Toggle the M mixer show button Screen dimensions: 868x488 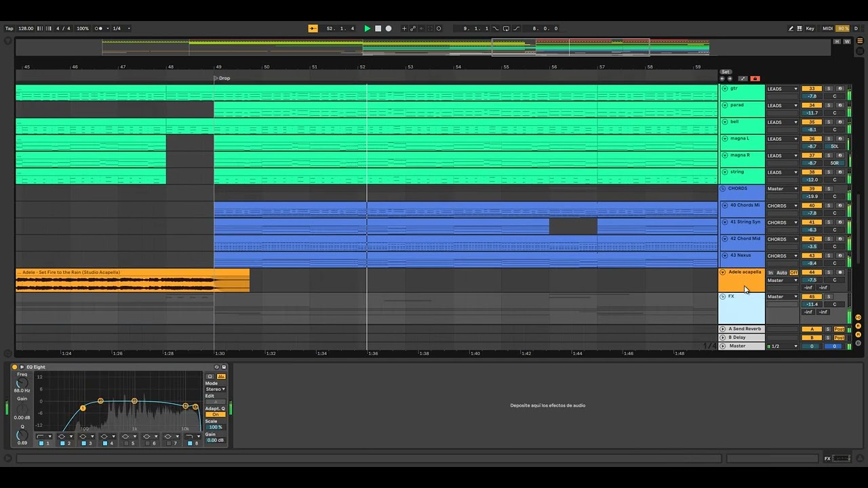click(859, 335)
